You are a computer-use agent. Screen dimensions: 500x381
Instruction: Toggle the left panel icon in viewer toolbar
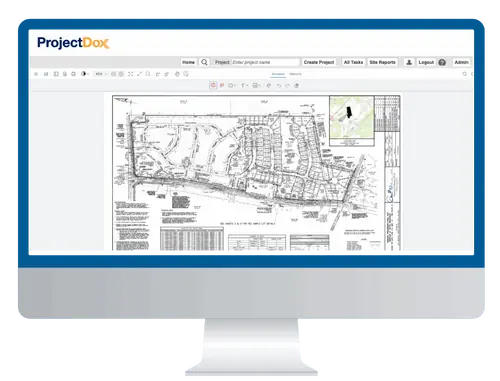pos(36,74)
